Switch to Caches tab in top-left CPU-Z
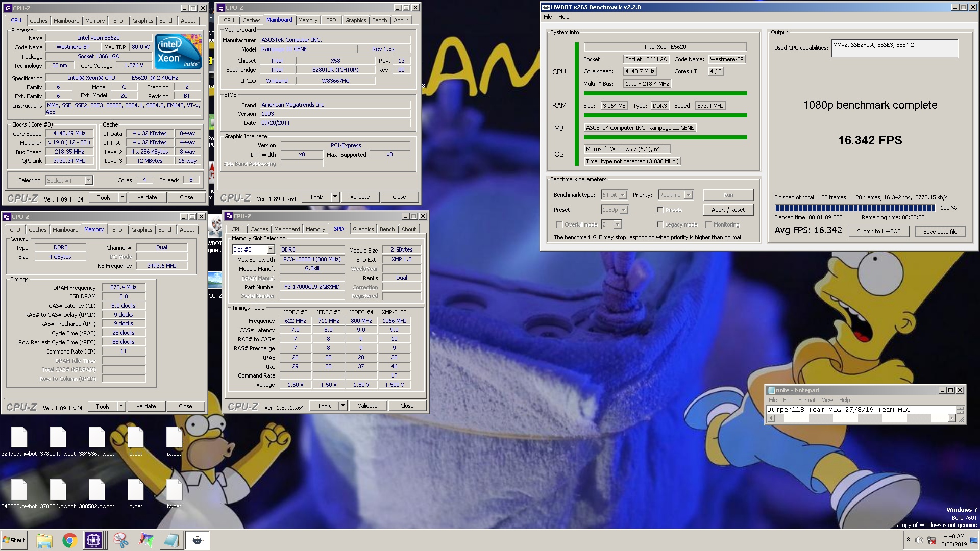 39,21
